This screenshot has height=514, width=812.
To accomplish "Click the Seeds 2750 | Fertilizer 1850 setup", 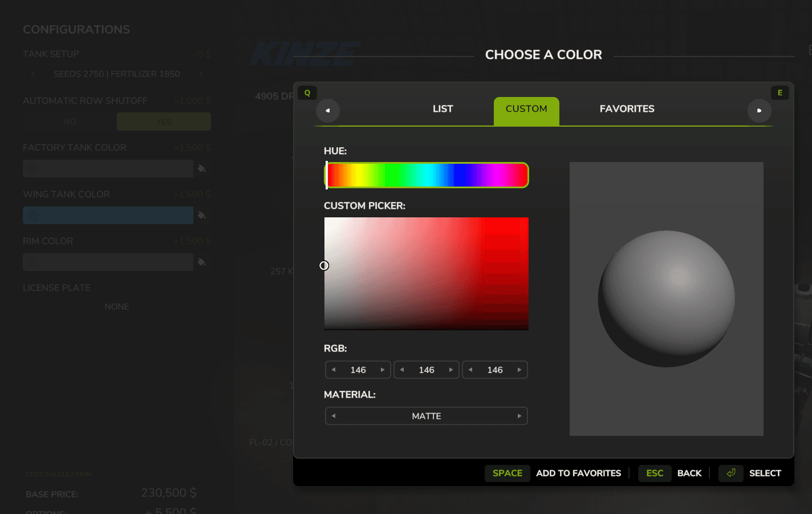I will point(117,74).
